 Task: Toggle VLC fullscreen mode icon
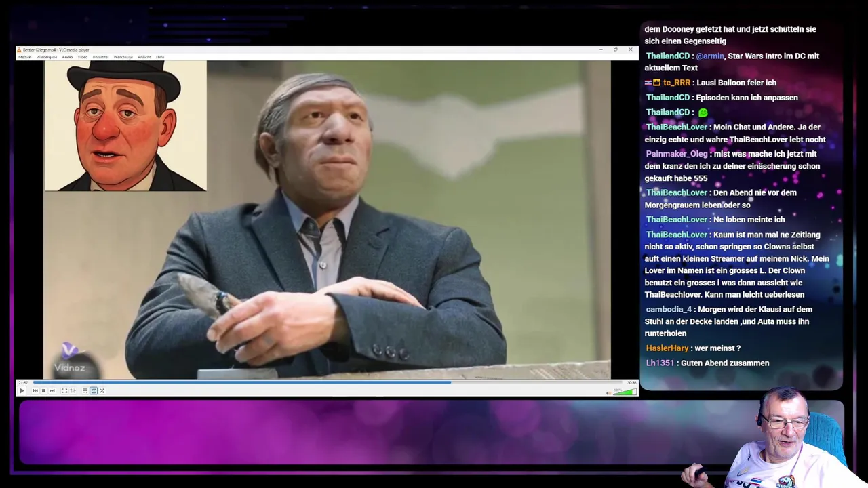pyautogui.click(x=64, y=390)
